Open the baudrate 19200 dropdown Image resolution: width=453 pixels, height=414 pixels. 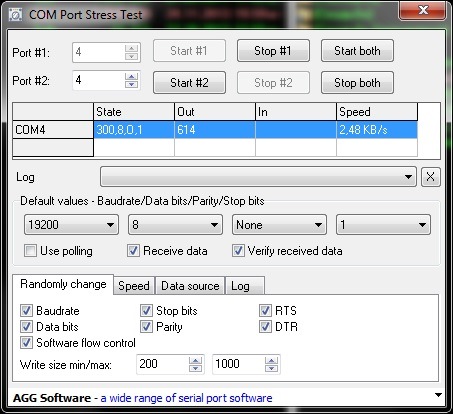(71, 225)
